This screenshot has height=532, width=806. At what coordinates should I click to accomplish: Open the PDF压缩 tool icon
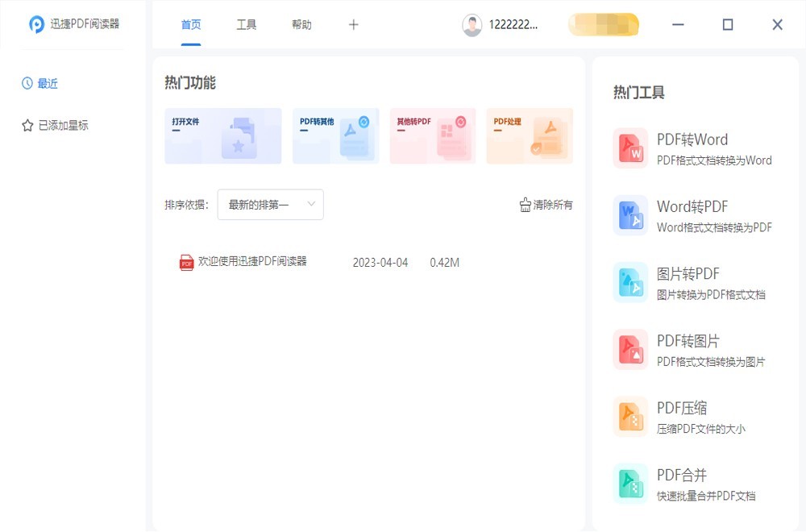coord(629,416)
